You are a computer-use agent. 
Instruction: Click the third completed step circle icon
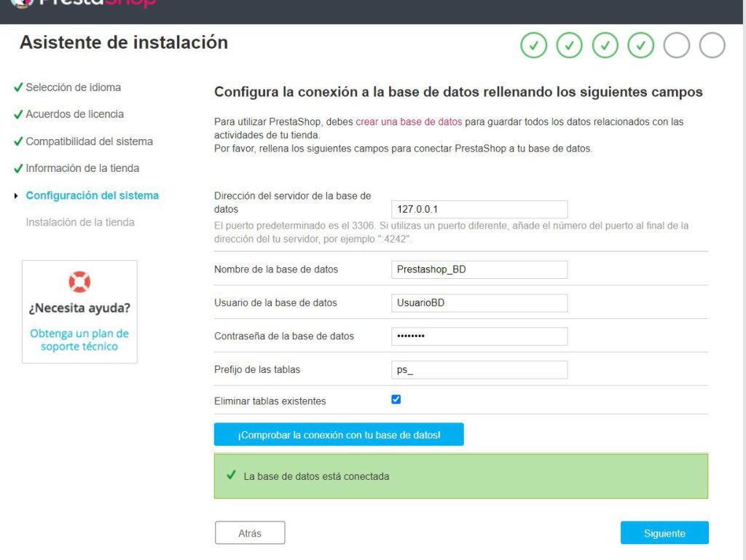[605, 45]
